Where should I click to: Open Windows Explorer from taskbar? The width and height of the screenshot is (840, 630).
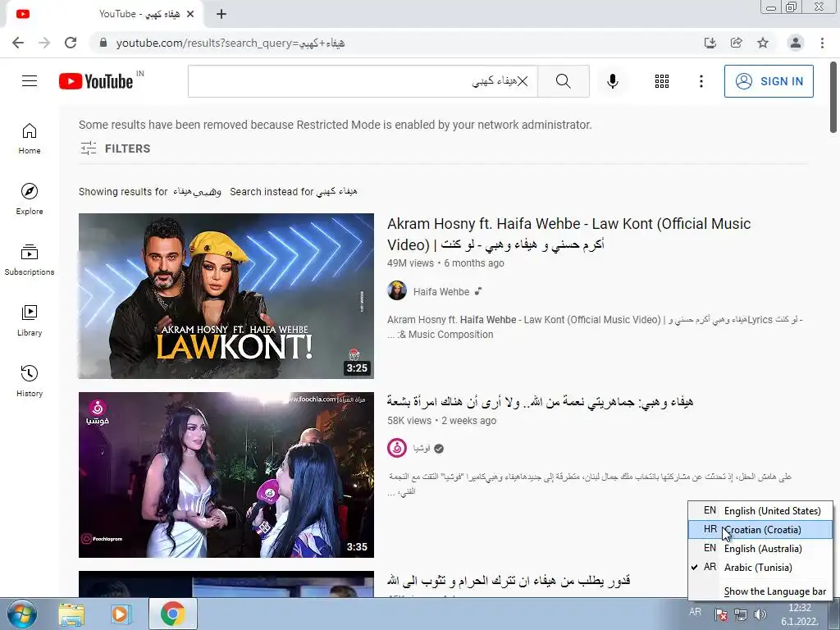[71, 614]
